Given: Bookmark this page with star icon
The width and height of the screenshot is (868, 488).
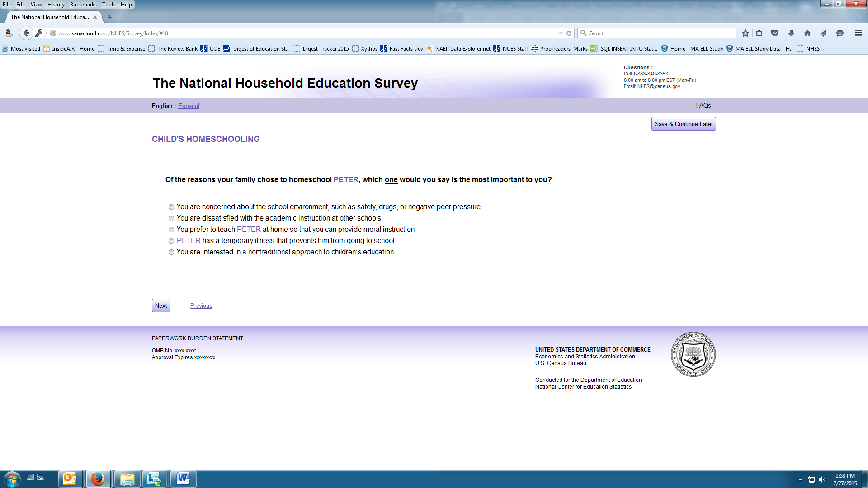Looking at the screenshot, I should pos(745,33).
